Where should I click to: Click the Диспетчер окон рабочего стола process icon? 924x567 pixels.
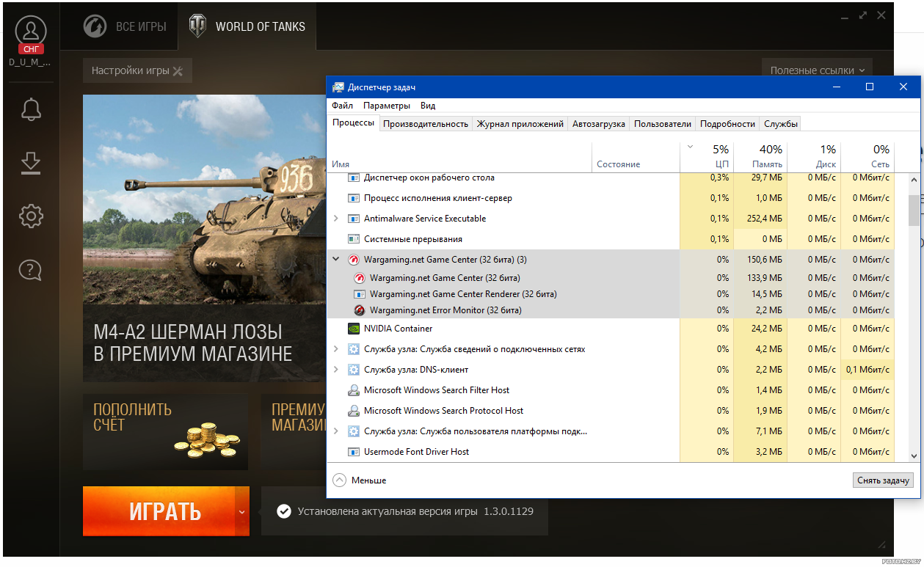[353, 178]
